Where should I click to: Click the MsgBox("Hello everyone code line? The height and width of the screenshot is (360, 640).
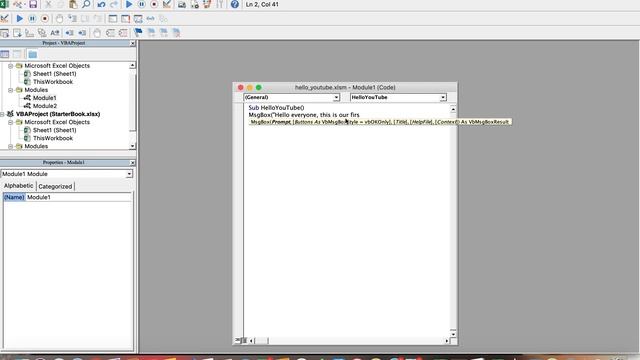[x=304, y=115]
